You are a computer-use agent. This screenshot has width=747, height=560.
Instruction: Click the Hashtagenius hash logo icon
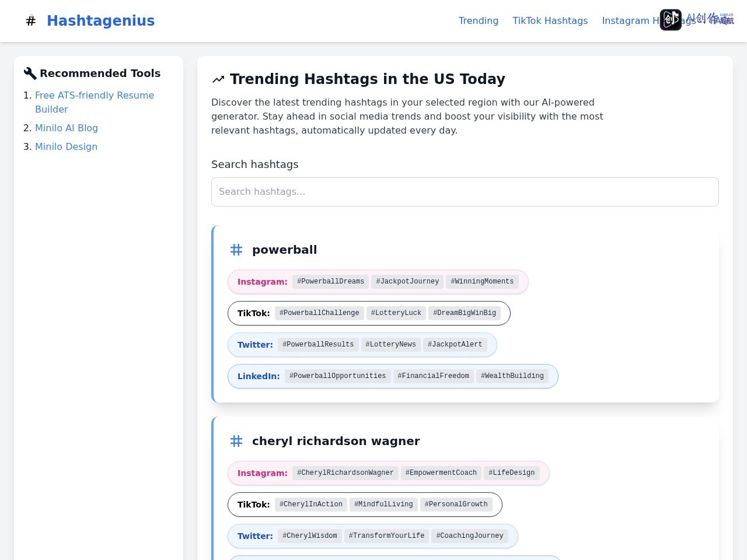point(31,21)
